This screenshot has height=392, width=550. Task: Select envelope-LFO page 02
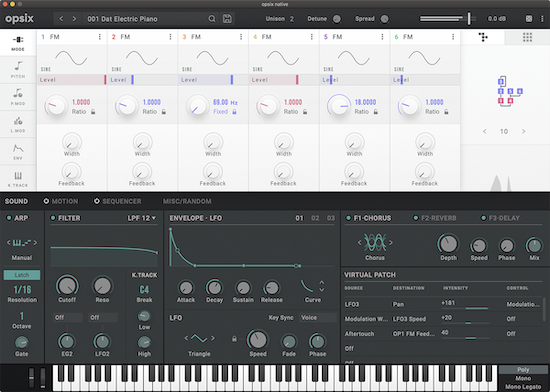315,218
